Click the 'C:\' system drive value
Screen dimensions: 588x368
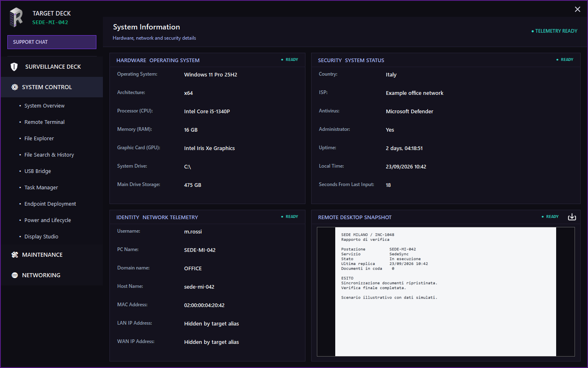pyautogui.click(x=187, y=166)
